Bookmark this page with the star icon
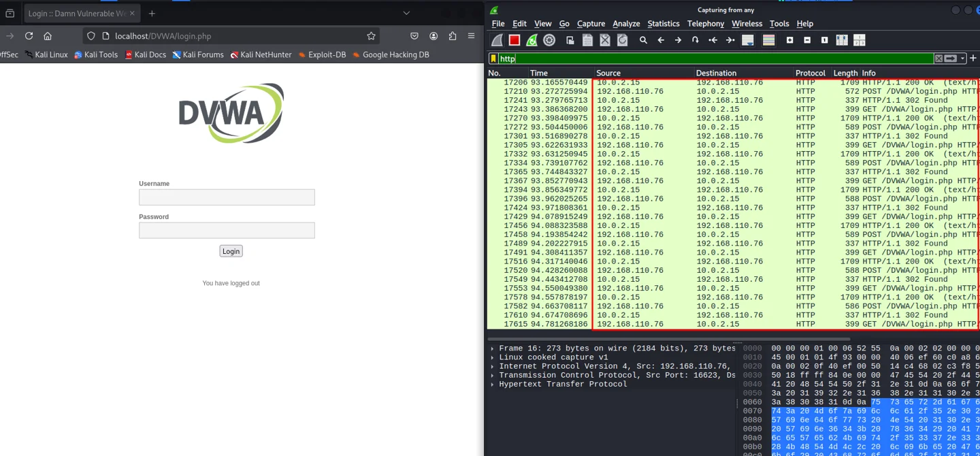980x456 pixels. tap(371, 36)
